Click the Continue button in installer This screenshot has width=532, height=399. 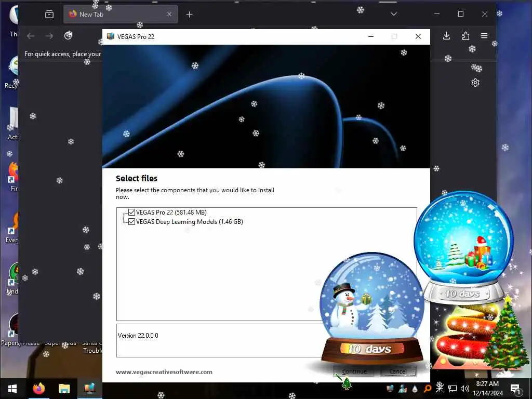354,371
